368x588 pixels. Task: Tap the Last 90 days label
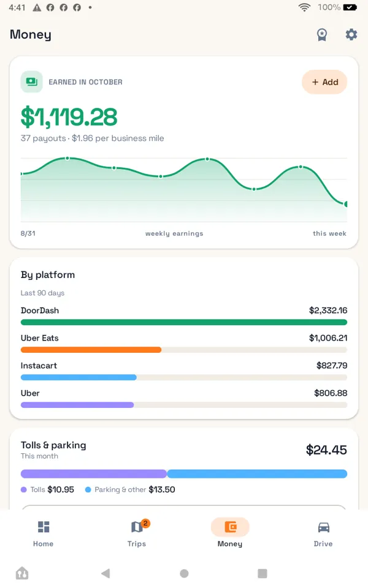click(42, 293)
